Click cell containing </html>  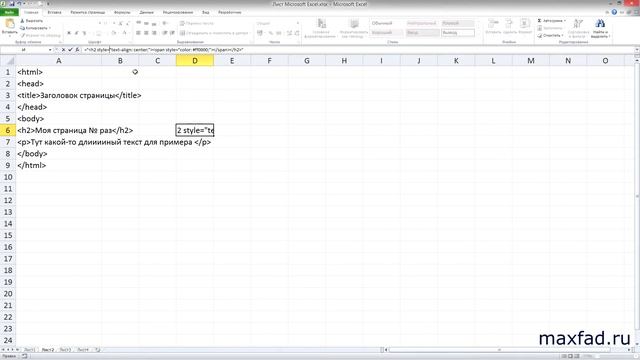point(58,165)
